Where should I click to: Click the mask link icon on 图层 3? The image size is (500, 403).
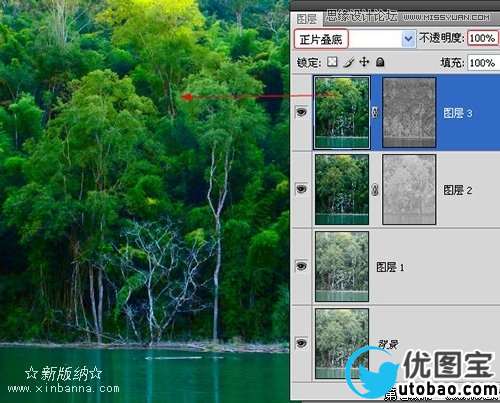pyautogui.click(x=375, y=112)
